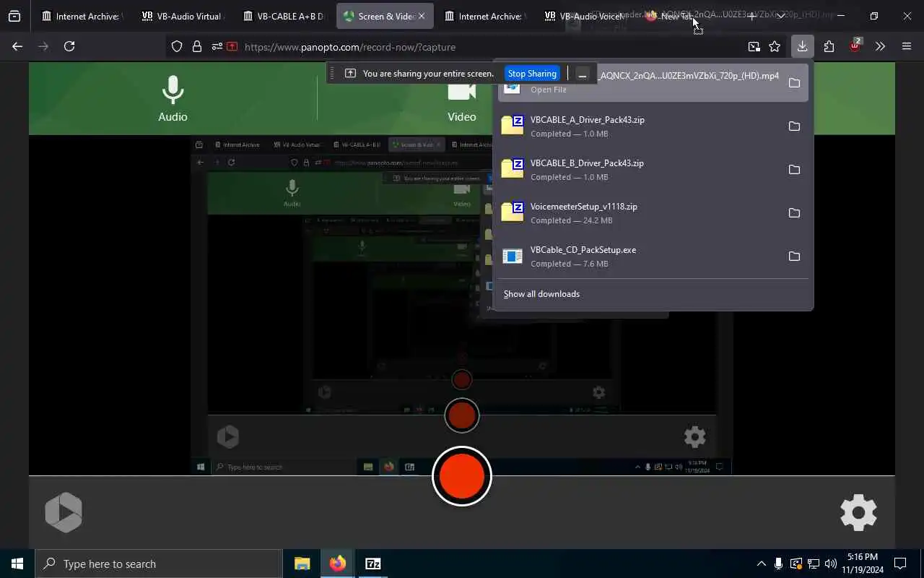Open a new tab with plus button
The height and width of the screenshot is (578, 924).
pyautogui.click(x=752, y=16)
